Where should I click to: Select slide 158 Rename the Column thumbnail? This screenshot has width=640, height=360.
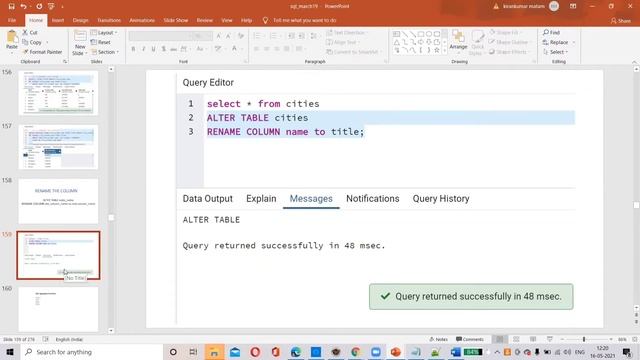point(58,201)
